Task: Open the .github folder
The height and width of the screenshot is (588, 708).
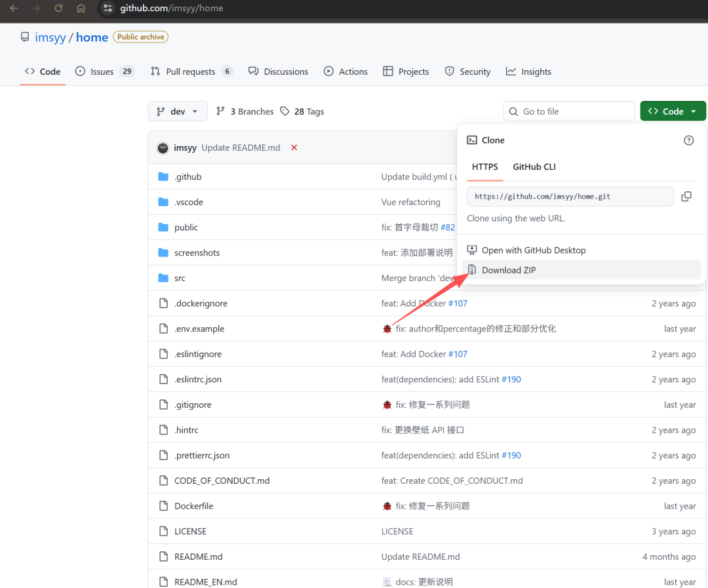Action: [188, 176]
